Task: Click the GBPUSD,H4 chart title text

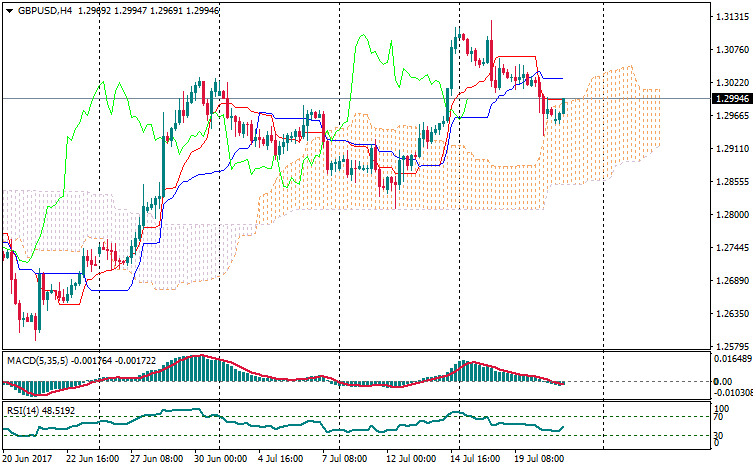Action: point(44,10)
